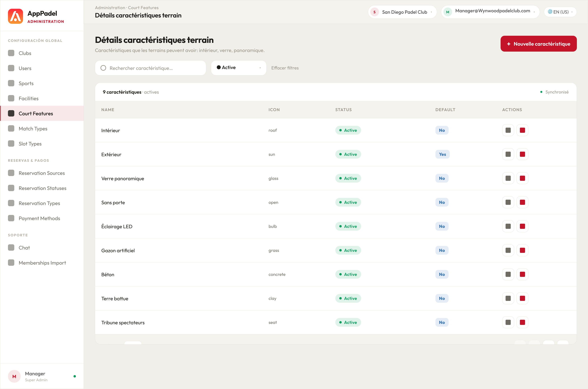Click the 'seat' icon value
588x389 pixels.
[x=272, y=323]
